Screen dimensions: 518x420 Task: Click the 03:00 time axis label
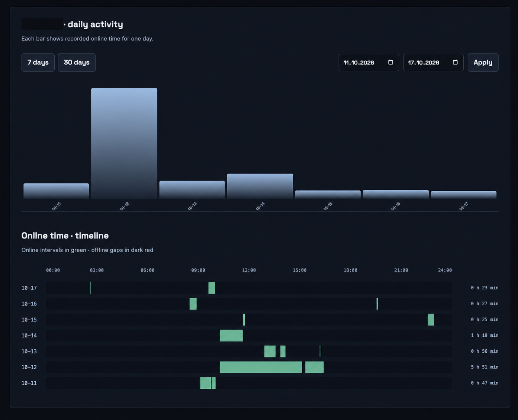pos(97,270)
